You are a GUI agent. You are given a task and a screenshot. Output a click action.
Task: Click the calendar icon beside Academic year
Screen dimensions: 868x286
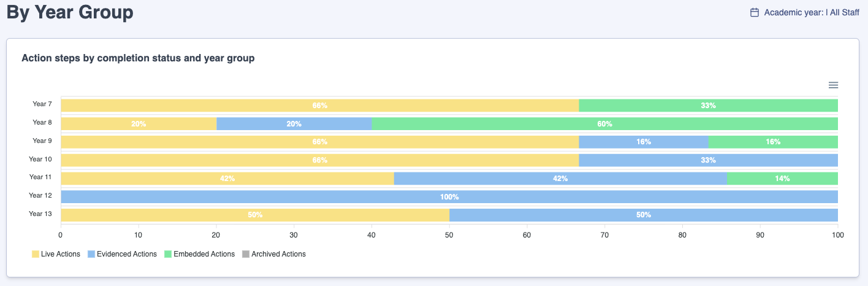755,12
